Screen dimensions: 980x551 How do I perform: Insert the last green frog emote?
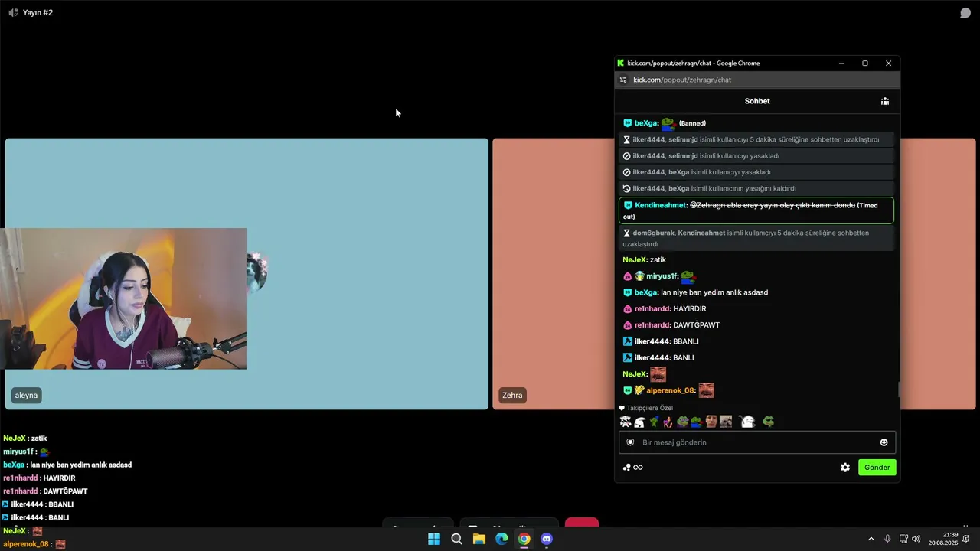pyautogui.click(x=768, y=422)
